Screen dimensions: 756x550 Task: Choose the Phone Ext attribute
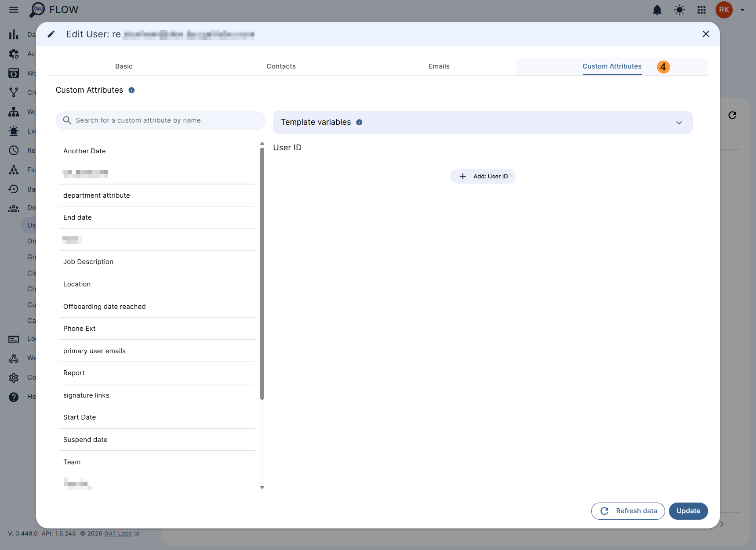tap(157, 329)
